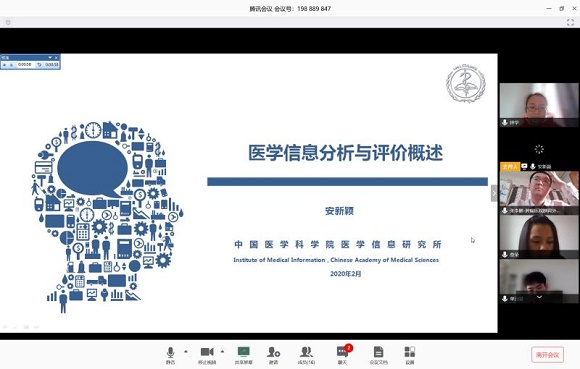Close the small recording widget
Viewport: 580px width, 369px height.
point(56,58)
